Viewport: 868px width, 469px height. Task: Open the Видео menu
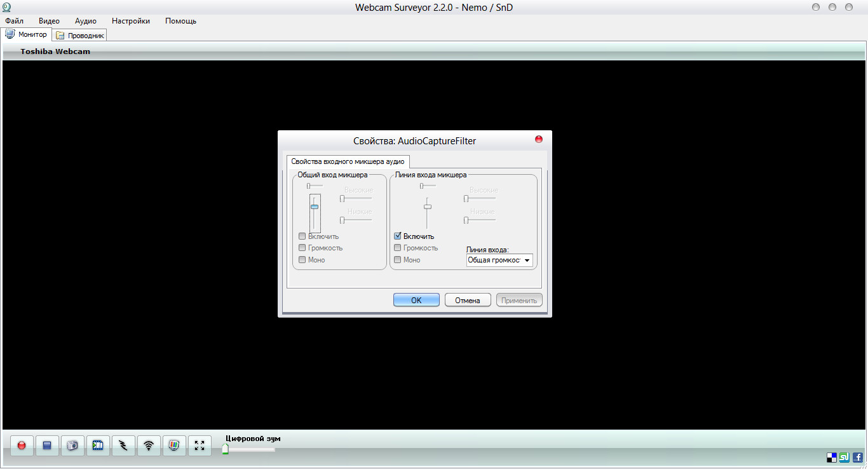(x=49, y=21)
